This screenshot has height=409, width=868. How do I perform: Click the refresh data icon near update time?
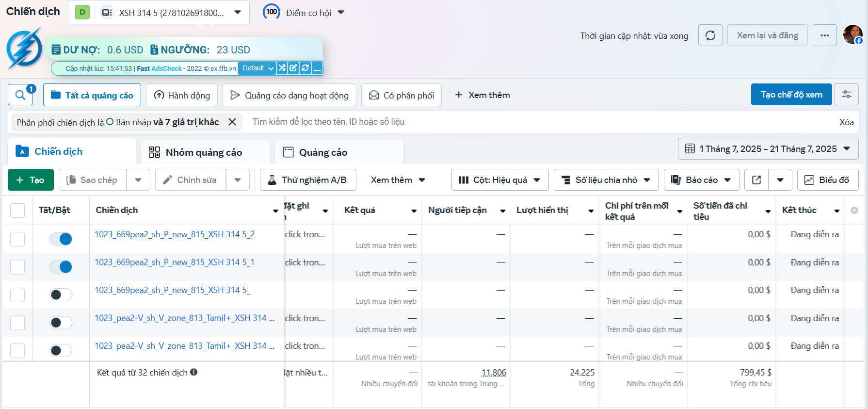coord(710,35)
